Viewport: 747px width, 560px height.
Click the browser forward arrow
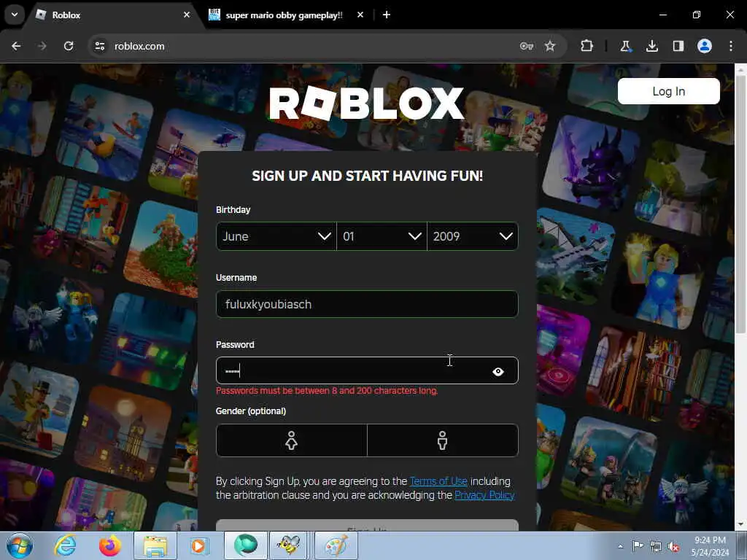[x=42, y=46]
